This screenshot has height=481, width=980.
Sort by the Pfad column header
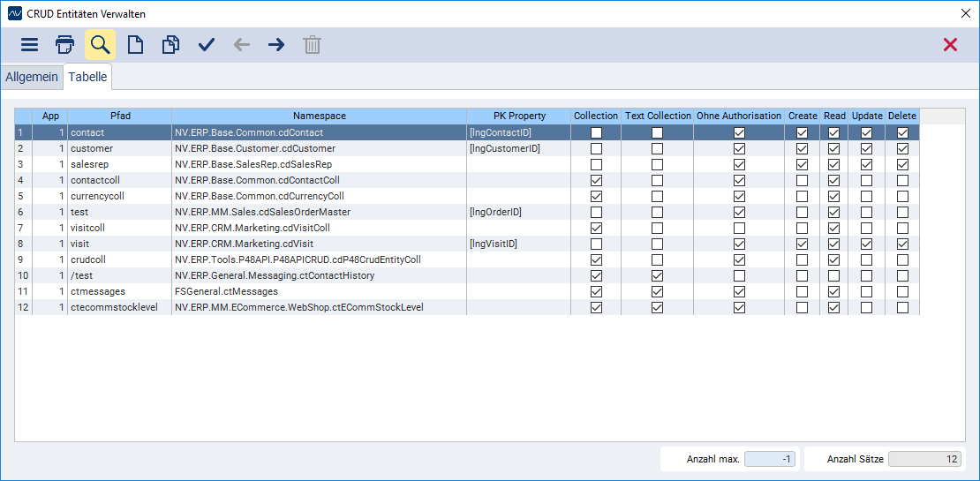click(119, 116)
